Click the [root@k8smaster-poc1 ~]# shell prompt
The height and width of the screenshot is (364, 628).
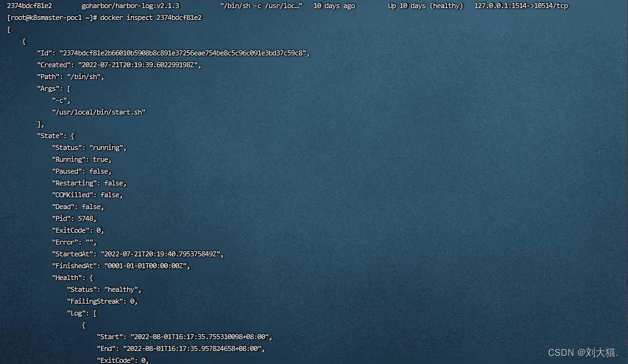click(x=52, y=17)
